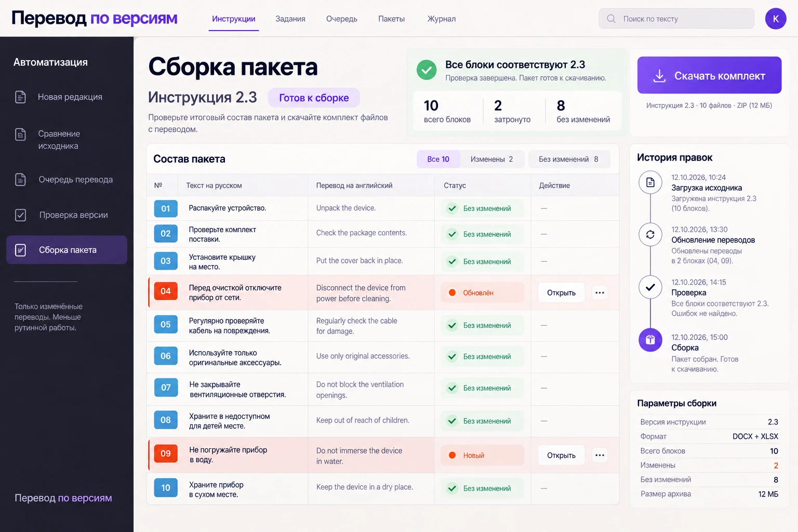798x532 pixels.
Task: Click the Проверка history checkmark icon
Action: [650, 287]
